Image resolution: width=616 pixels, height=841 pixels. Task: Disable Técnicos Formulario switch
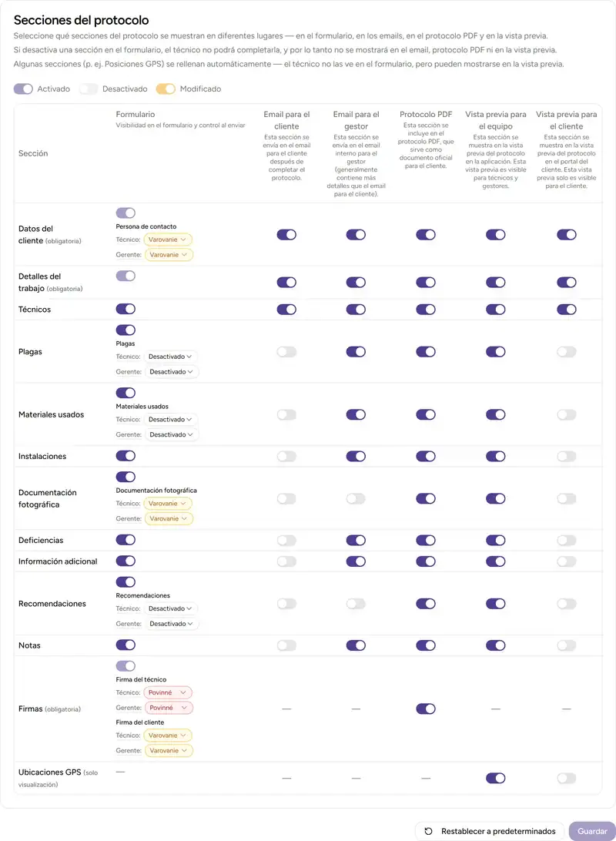(x=126, y=309)
